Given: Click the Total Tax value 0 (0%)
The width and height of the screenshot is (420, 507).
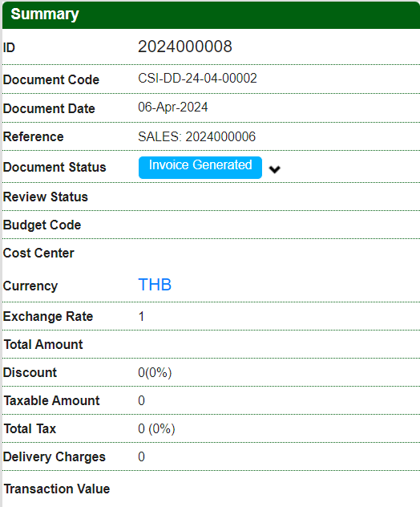Looking at the screenshot, I should pyautogui.click(x=156, y=428).
